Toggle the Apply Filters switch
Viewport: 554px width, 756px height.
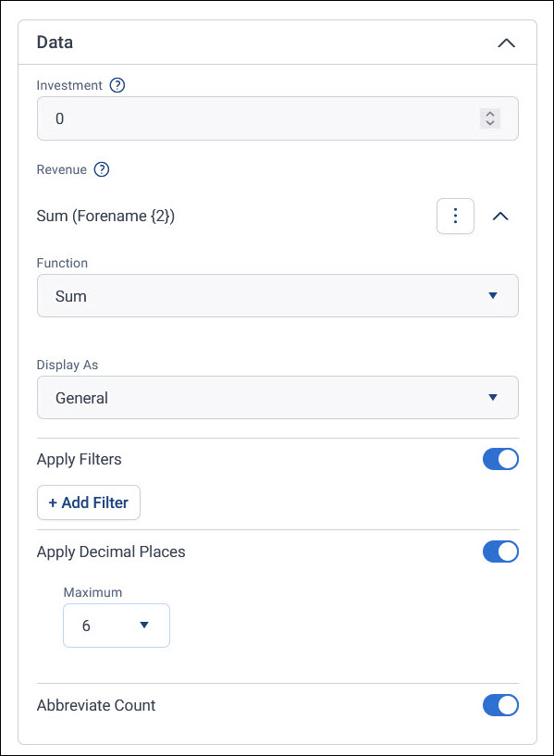(500, 459)
